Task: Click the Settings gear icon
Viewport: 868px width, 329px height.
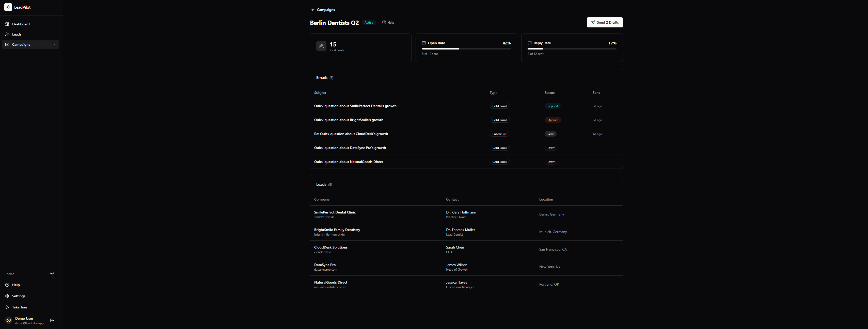Action: coord(7,296)
